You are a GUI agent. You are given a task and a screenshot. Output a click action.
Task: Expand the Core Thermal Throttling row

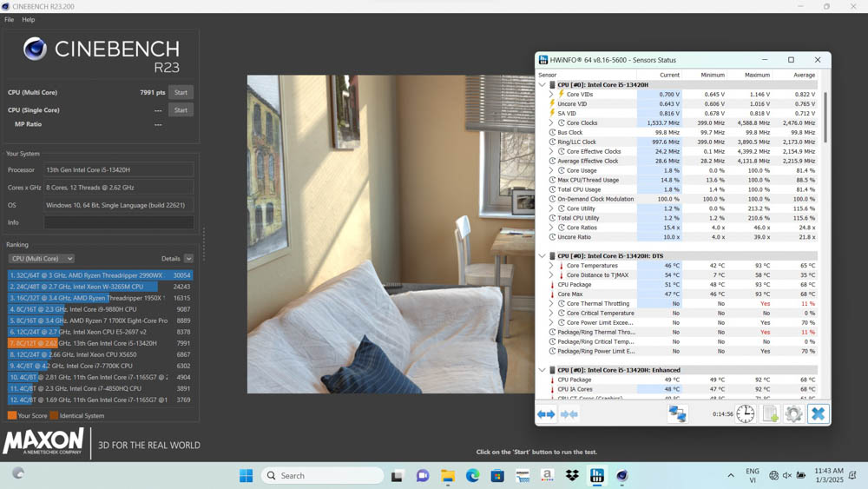[551, 303]
